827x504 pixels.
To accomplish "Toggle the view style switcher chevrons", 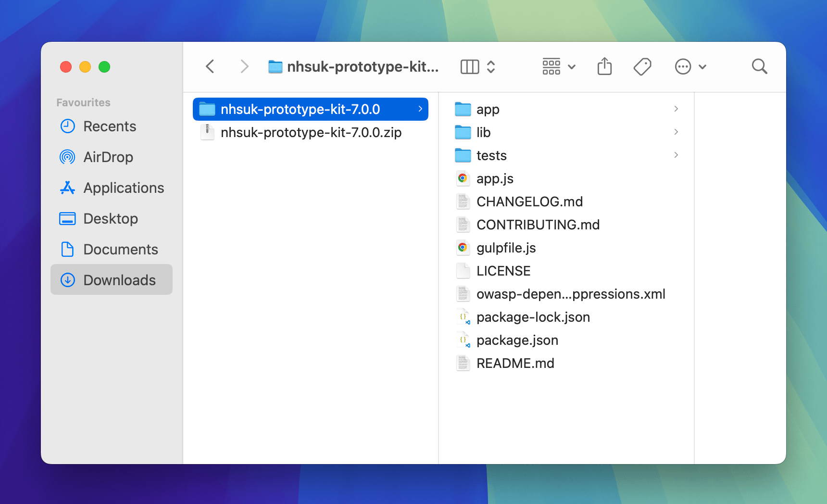I will click(x=491, y=66).
